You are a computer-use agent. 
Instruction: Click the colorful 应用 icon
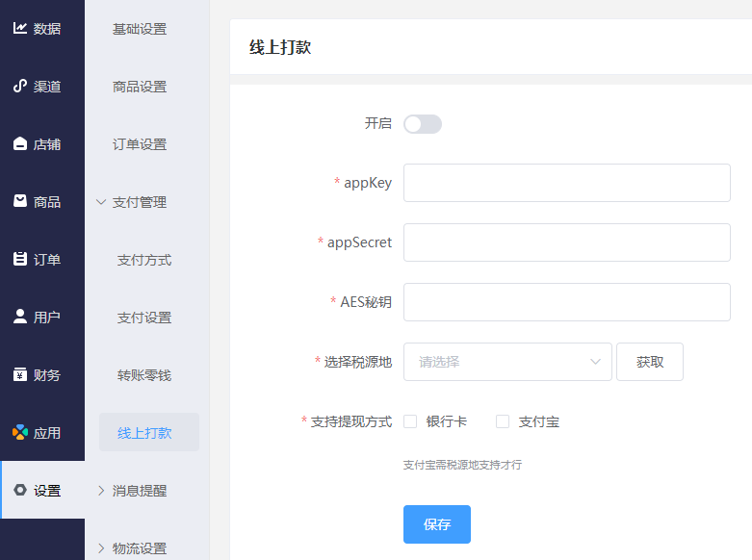coord(19,432)
